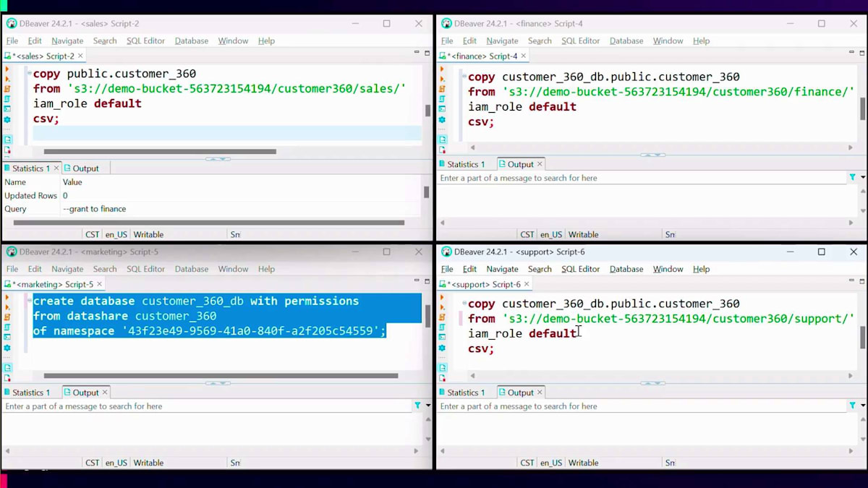This screenshot has height=488, width=868.
Task: Select the <sales> Script-2 editor tab
Action: click(x=43, y=56)
